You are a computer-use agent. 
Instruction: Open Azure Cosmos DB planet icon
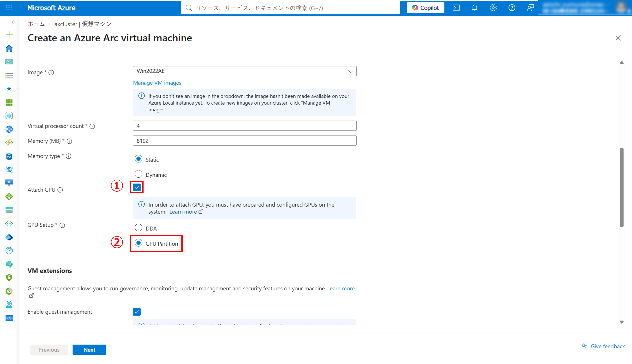tap(9, 170)
